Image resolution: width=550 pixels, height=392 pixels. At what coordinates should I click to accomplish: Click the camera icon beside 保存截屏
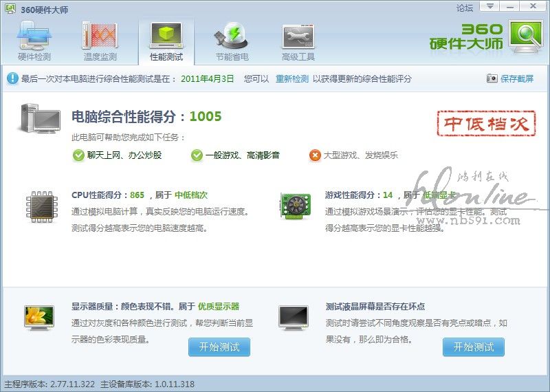pyautogui.click(x=492, y=78)
